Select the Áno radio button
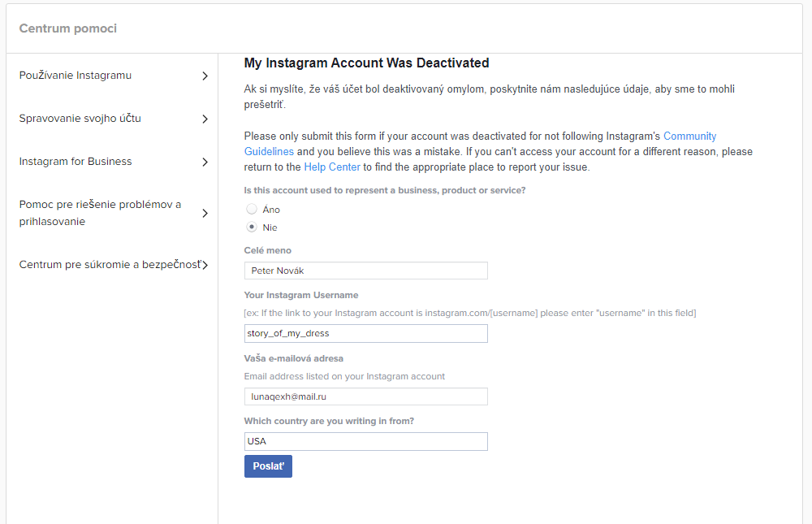This screenshot has width=812, height=524. 252,209
